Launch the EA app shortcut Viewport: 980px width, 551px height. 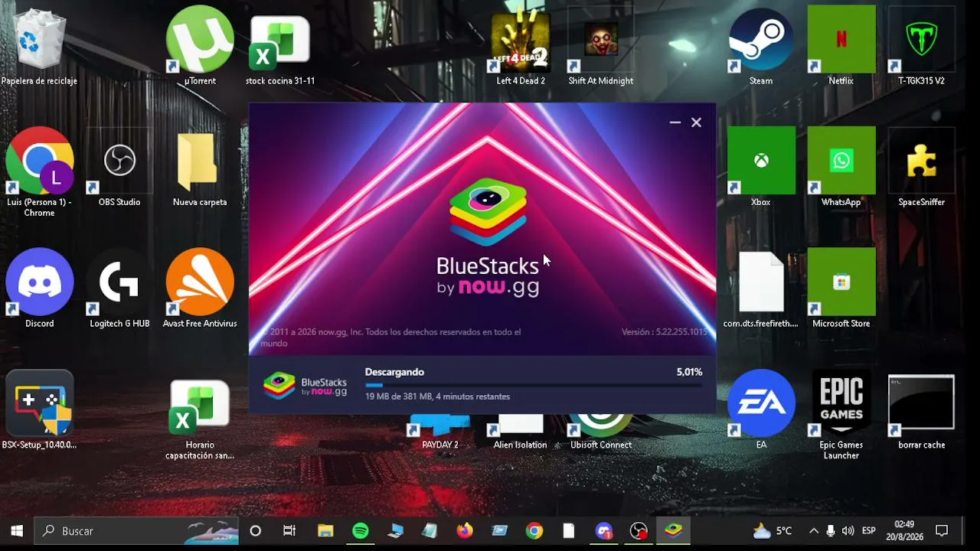[x=761, y=410]
